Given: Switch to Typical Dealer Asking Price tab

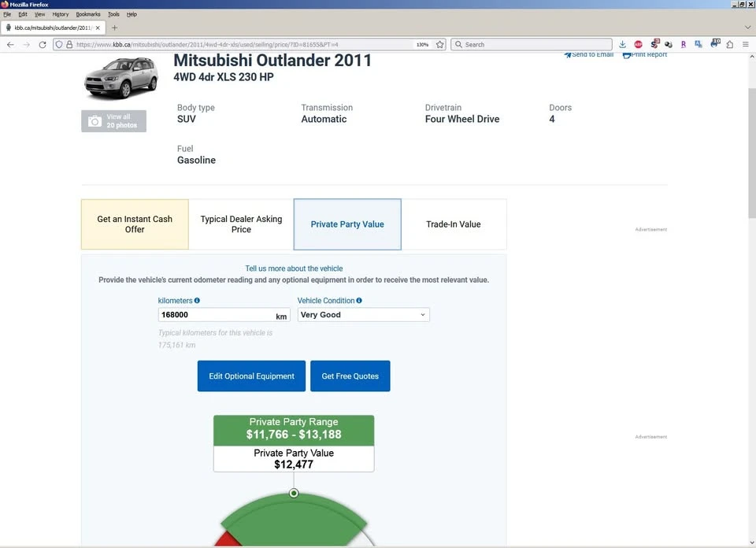Looking at the screenshot, I should click(x=241, y=224).
